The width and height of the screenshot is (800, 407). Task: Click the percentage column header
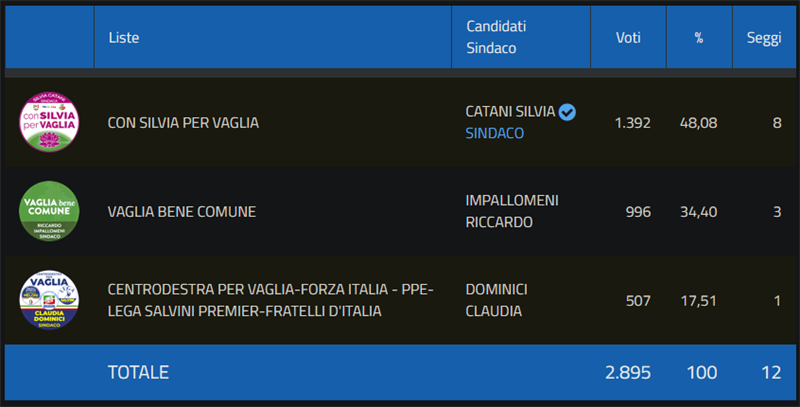(x=699, y=38)
